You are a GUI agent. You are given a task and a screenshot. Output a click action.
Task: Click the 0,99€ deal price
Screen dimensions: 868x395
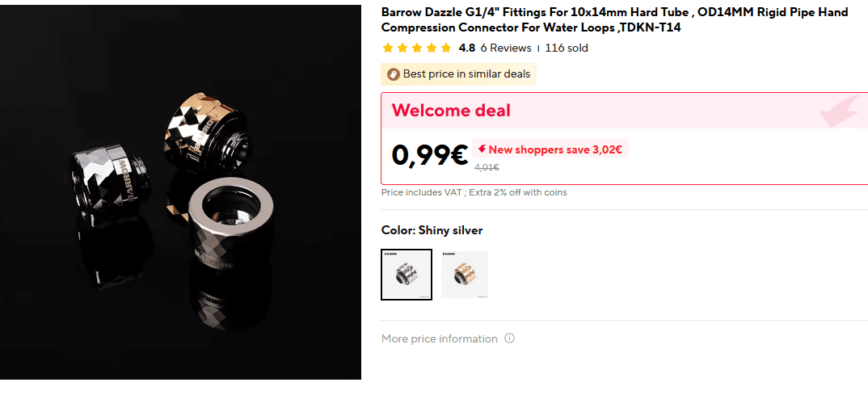tap(430, 155)
